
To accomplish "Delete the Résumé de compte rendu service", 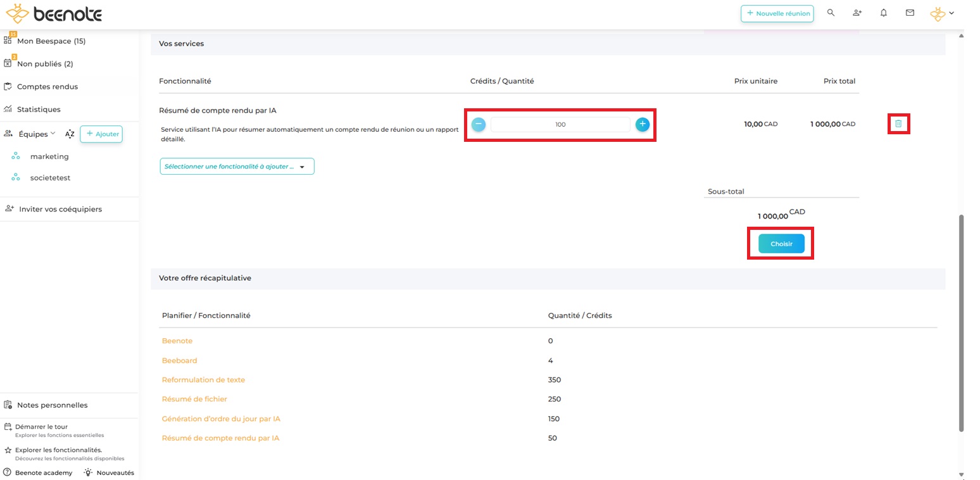I will point(898,124).
